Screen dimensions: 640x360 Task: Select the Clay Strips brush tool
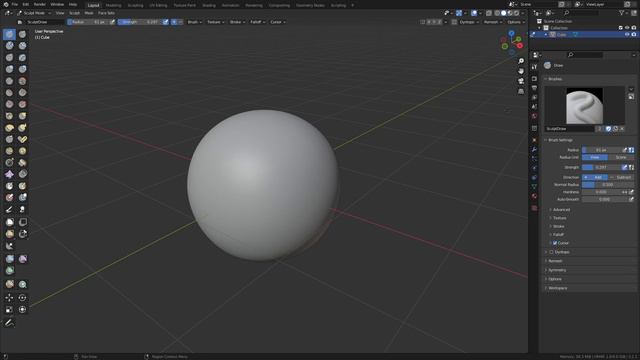22,46
